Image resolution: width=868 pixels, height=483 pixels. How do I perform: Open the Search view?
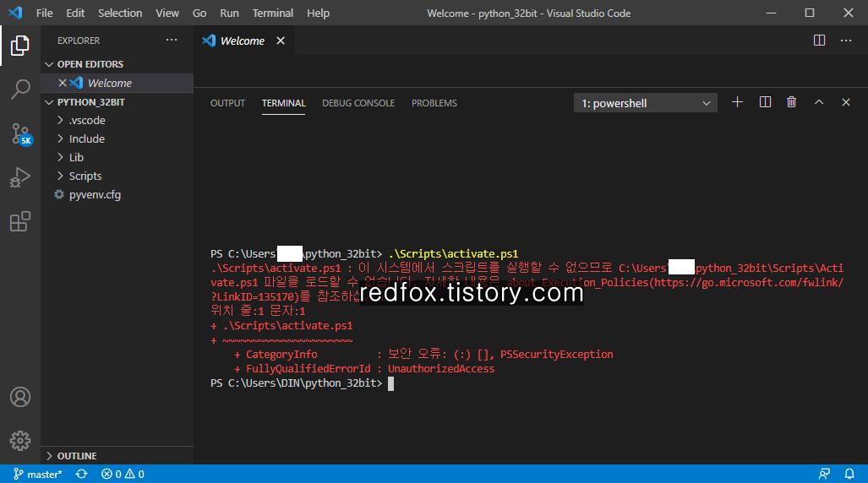coord(20,89)
